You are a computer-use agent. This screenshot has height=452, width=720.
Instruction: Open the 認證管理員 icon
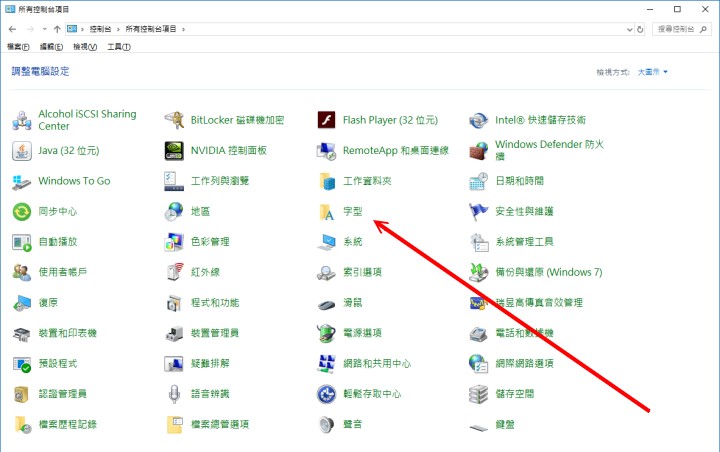tap(22, 394)
